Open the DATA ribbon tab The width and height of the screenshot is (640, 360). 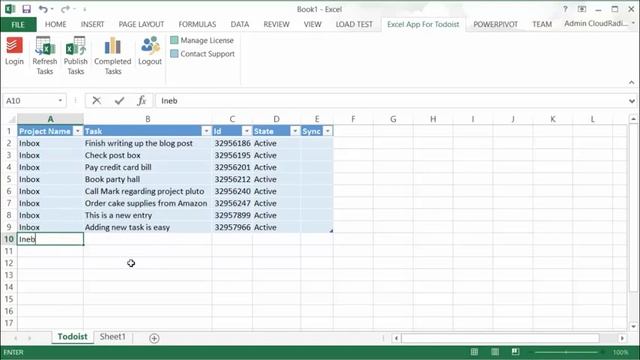240,24
